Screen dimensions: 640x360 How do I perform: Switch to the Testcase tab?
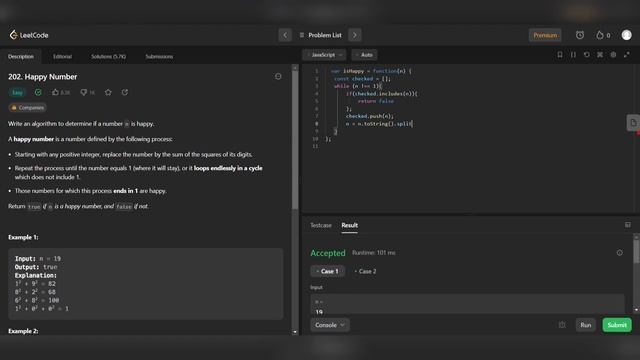(321, 225)
